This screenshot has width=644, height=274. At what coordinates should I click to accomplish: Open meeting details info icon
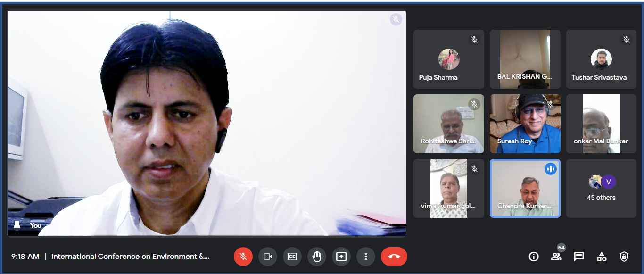[534, 257]
